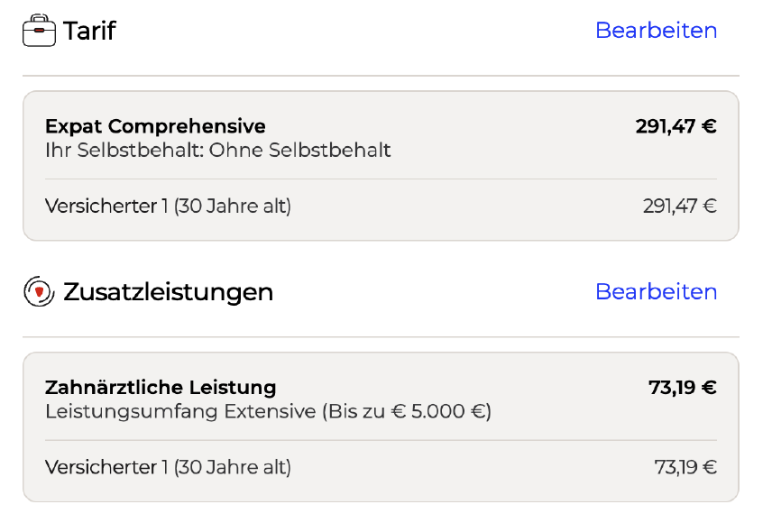
Task: Click the bold 73,19 € dental total
Action: [682, 388]
